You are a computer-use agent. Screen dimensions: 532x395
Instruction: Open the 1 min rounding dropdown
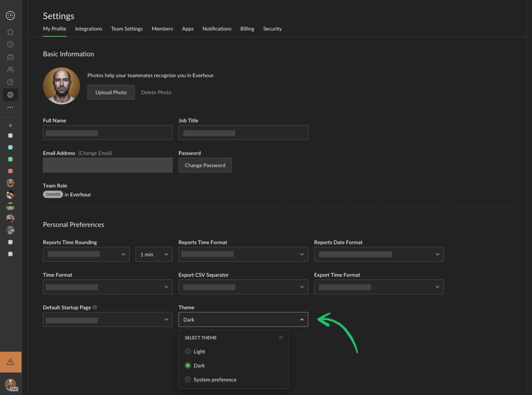(x=154, y=254)
